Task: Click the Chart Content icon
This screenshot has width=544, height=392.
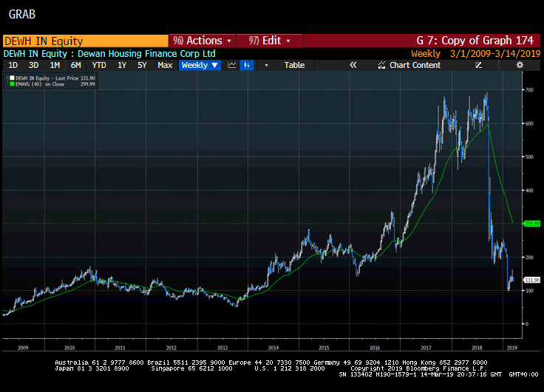Action: tap(381, 65)
